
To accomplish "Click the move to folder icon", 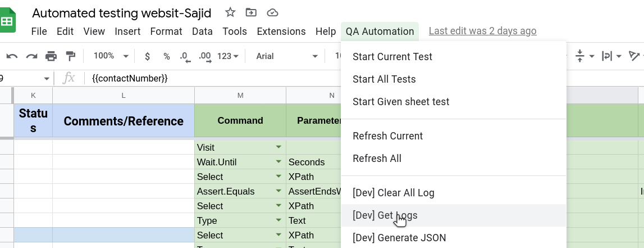I will pos(251,12).
